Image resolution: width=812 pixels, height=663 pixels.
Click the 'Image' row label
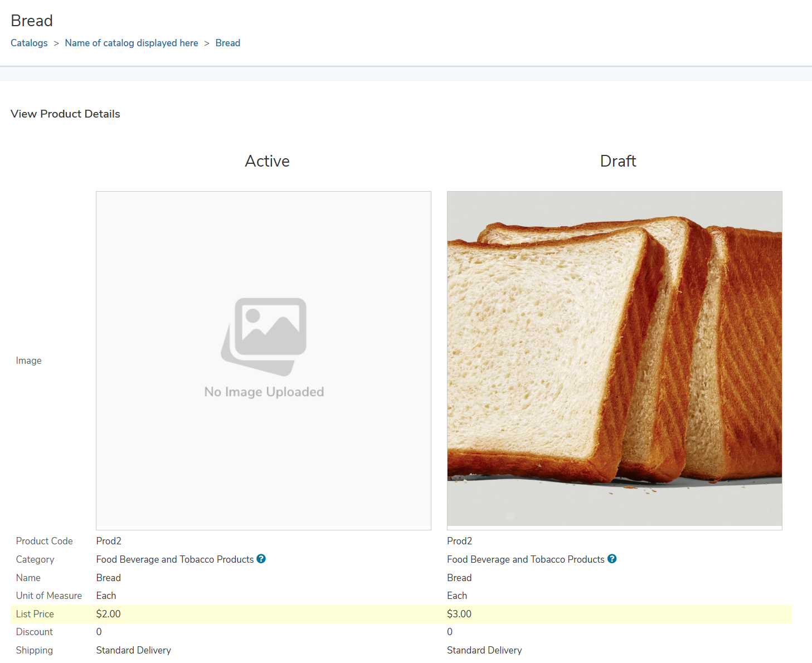[29, 360]
